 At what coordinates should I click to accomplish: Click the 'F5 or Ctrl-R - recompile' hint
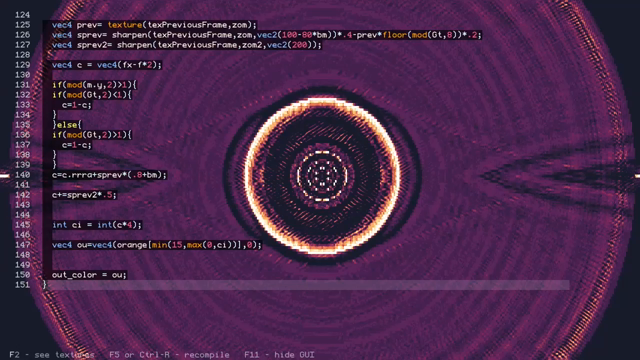click(169, 355)
